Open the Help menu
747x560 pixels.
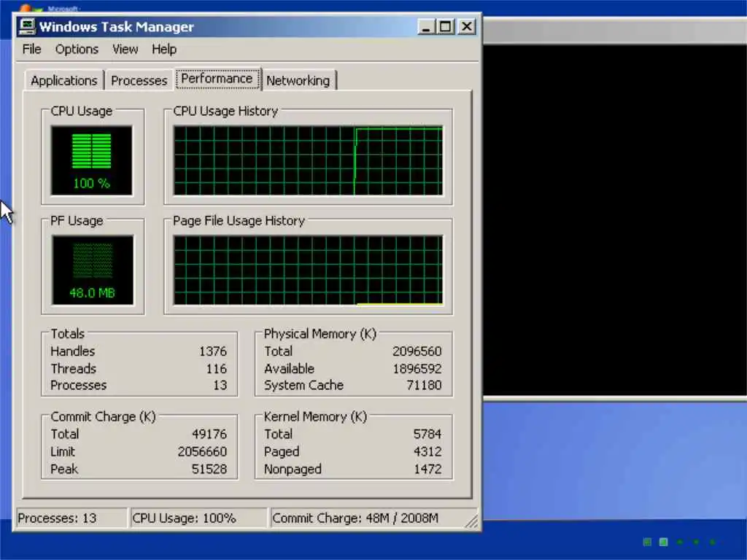click(164, 49)
